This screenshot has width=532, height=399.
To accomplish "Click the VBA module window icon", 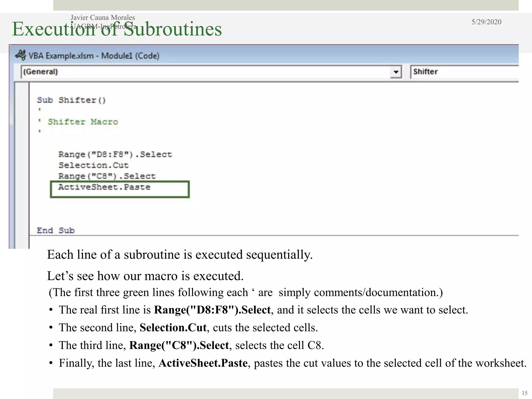I will (x=21, y=55).
